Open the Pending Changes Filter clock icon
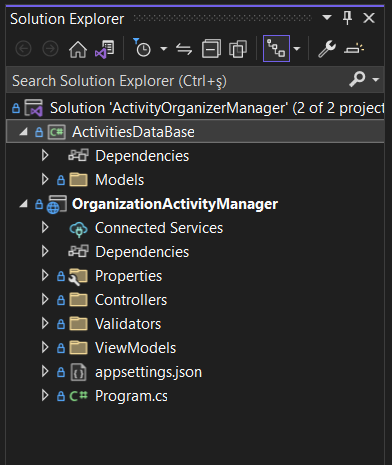The width and height of the screenshot is (392, 465). [x=142, y=48]
